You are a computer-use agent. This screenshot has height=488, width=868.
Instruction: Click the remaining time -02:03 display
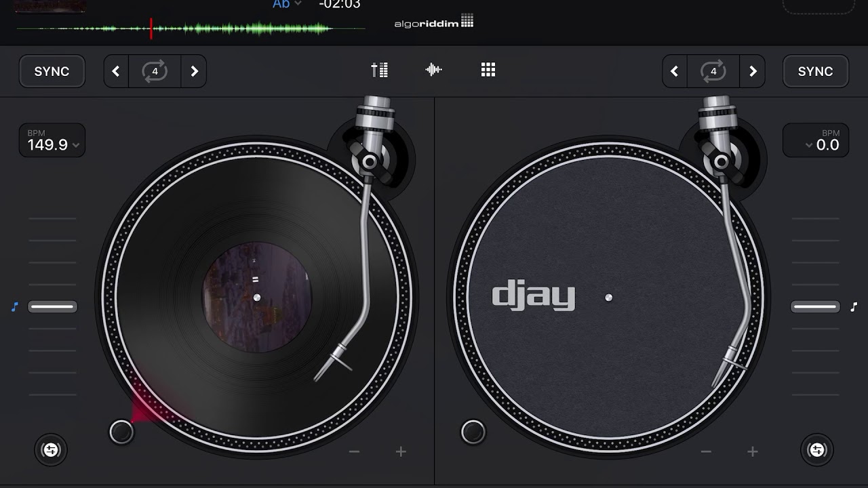(x=340, y=5)
